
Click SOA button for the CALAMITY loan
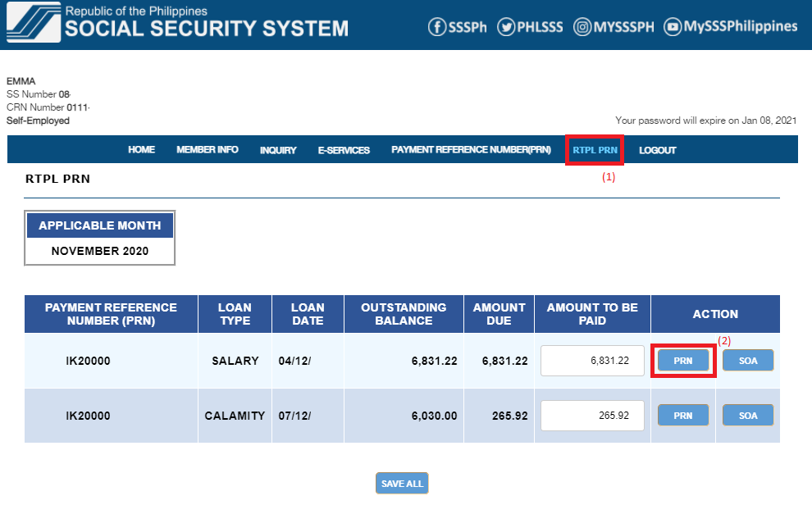pos(747,415)
